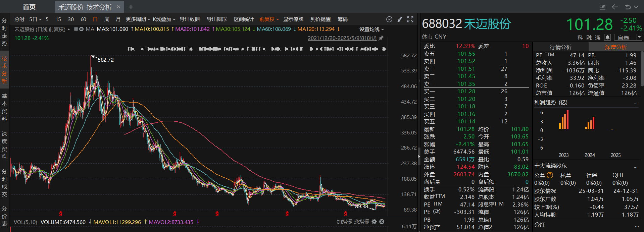Switch to the 分时 chart period

(x=19, y=19)
